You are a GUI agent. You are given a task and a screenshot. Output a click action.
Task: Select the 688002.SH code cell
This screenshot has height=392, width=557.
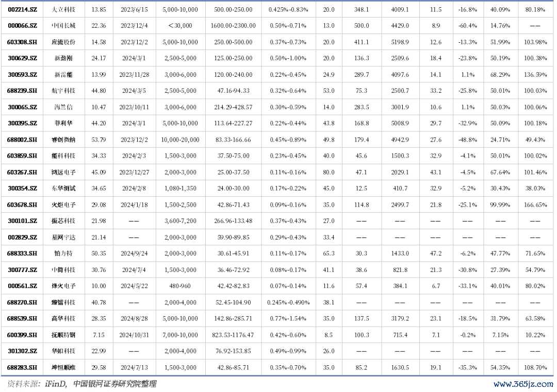(x=22, y=140)
